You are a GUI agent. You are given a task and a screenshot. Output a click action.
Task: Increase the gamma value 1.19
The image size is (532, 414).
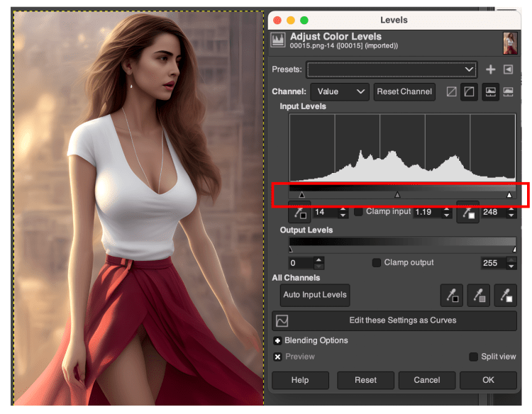(x=446, y=209)
